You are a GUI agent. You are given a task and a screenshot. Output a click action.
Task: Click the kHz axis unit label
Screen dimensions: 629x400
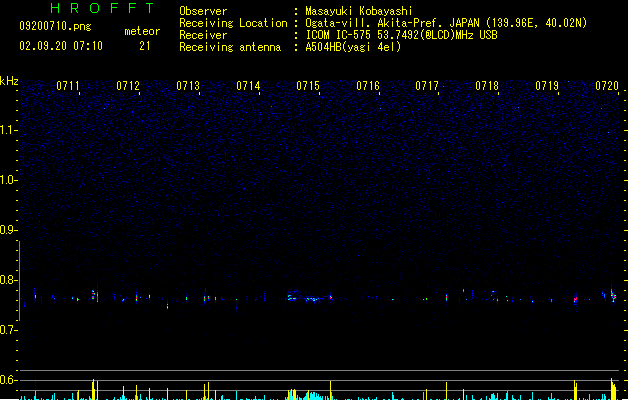pyautogui.click(x=9, y=81)
